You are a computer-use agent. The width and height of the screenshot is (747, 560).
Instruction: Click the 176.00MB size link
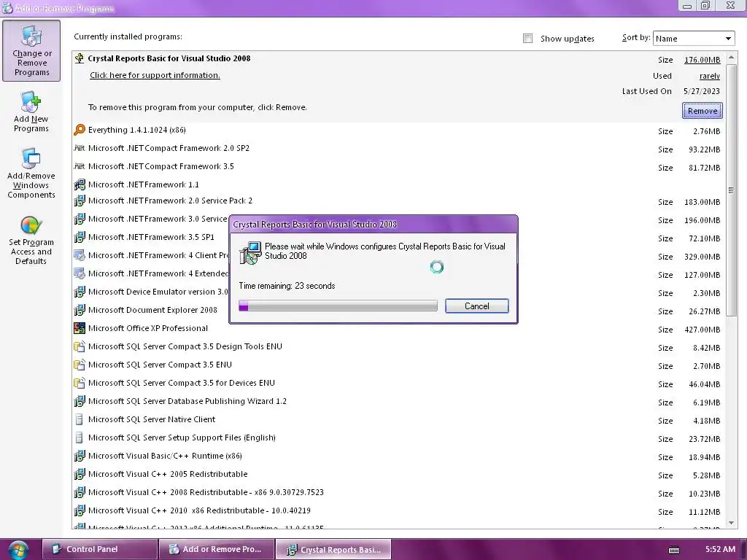click(703, 60)
